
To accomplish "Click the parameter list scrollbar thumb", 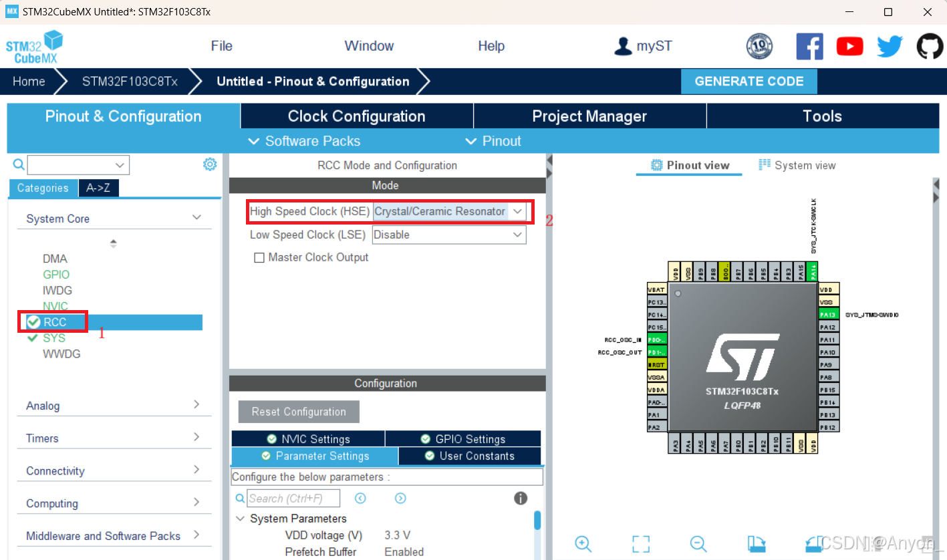I will click(537, 521).
